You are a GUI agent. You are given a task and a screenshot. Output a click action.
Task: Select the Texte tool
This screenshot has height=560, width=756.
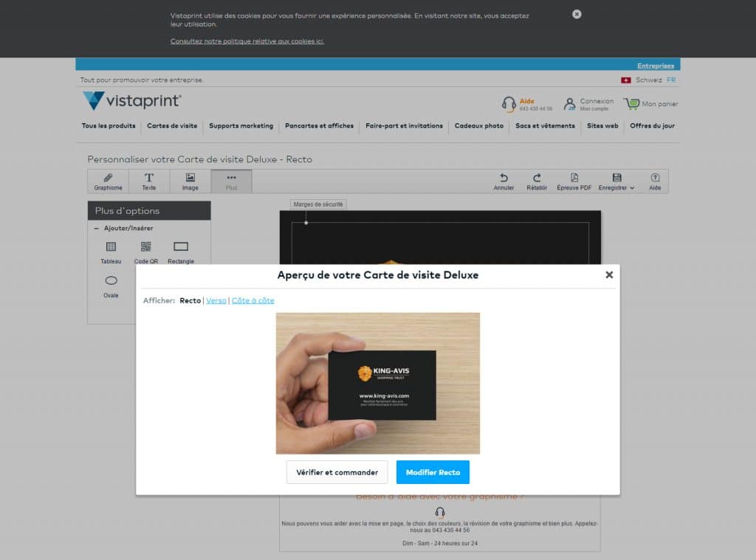(x=149, y=182)
